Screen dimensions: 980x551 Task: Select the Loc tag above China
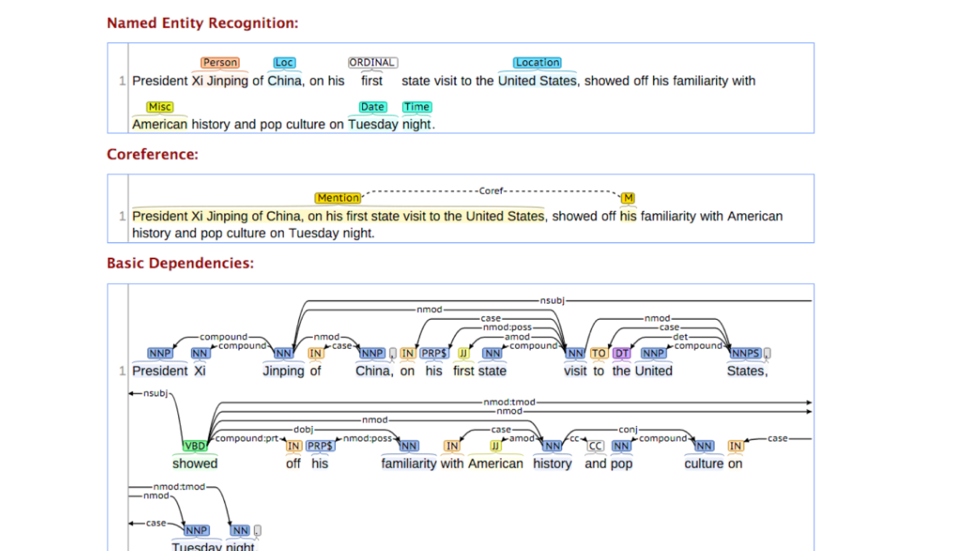(x=284, y=63)
